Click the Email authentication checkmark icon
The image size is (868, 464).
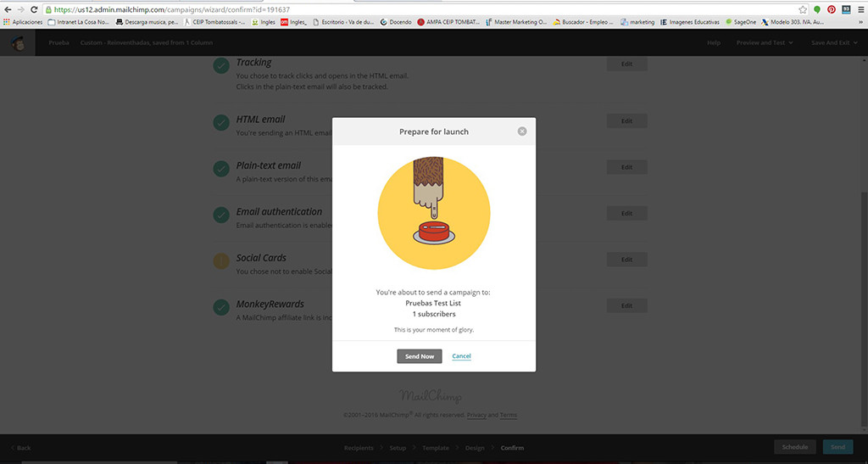[x=221, y=215]
